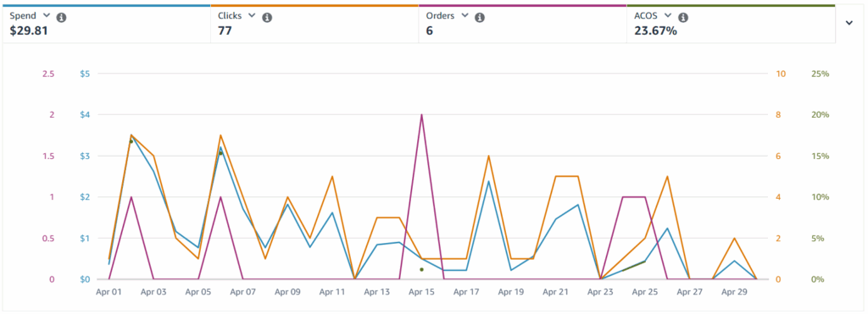Open the info icon next to Clicks
This screenshot has width=868, height=314.
pos(267,18)
